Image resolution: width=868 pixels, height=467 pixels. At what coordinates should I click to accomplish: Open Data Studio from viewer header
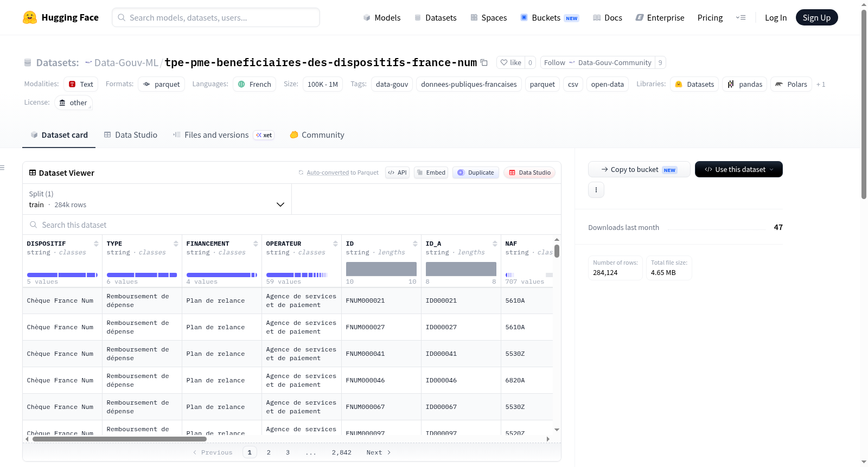(x=529, y=172)
